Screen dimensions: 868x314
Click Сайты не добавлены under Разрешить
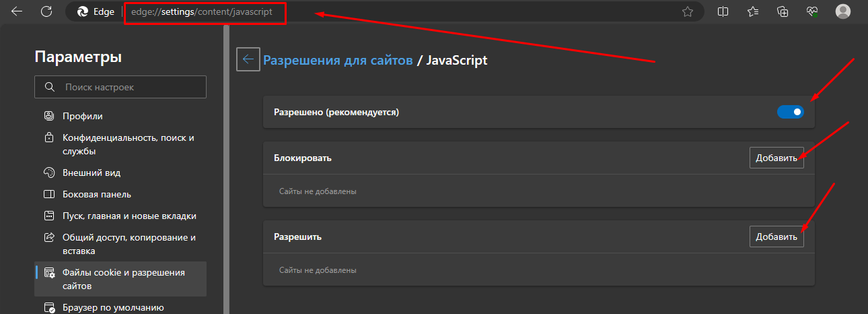(318, 270)
